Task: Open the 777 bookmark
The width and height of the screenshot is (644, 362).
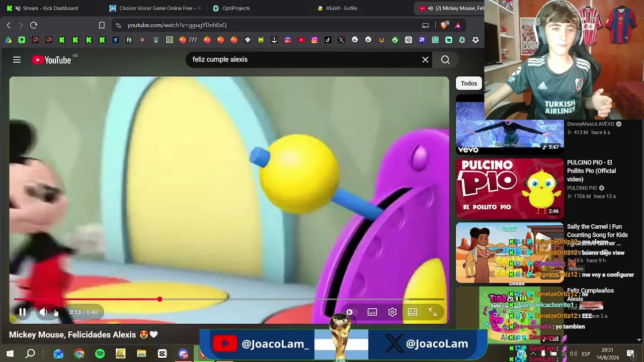Action: click(188, 40)
